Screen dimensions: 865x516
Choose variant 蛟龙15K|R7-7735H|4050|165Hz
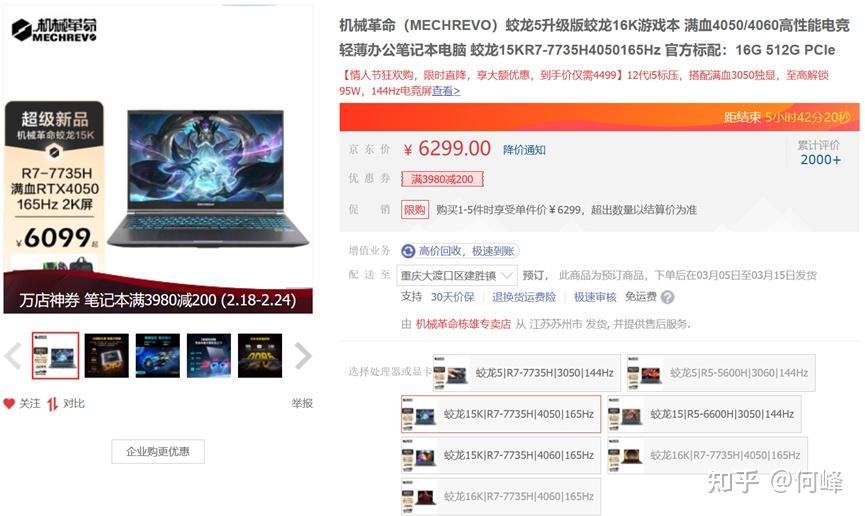(x=501, y=414)
